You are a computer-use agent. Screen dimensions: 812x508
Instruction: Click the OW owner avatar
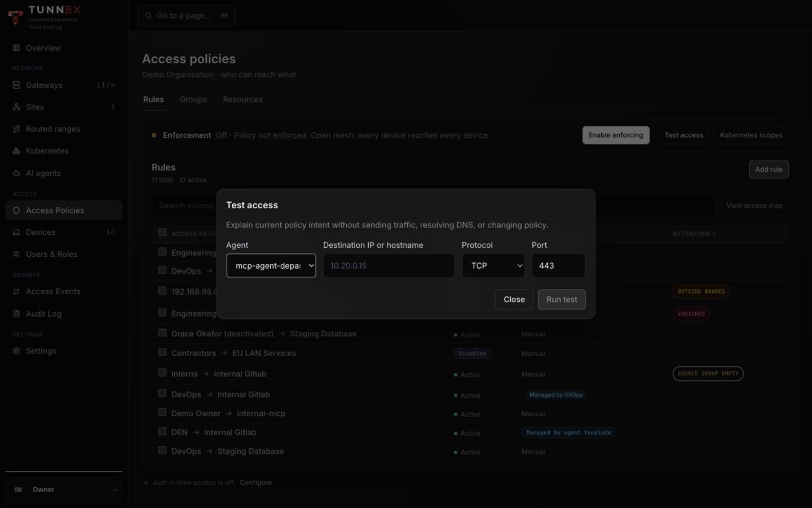pyautogui.click(x=18, y=490)
